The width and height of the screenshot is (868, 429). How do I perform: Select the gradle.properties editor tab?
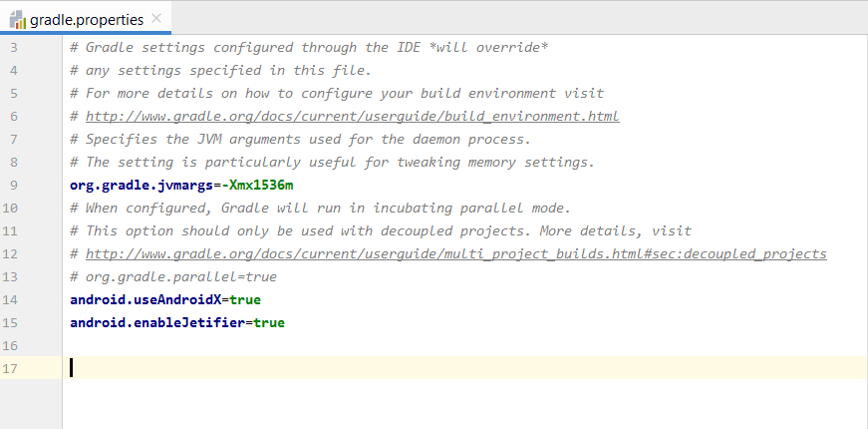point(86,20)
